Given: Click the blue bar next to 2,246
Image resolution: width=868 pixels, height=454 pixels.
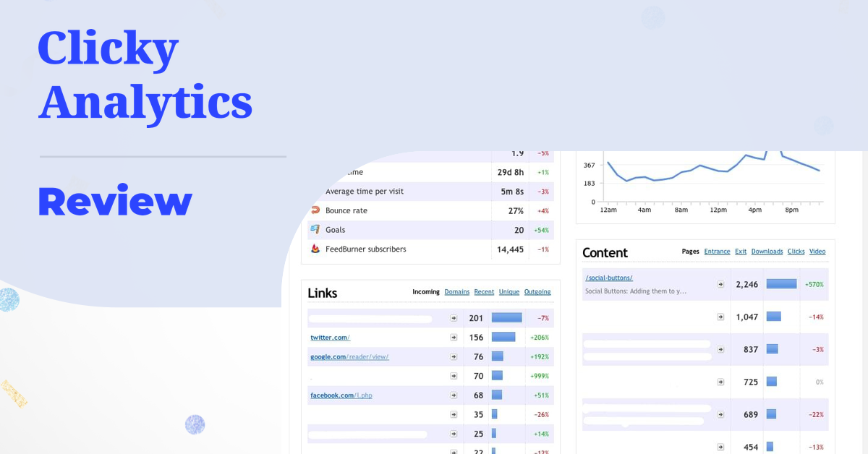Looking at the screenshot, I should pyautogui.click(x=781, y=284).
